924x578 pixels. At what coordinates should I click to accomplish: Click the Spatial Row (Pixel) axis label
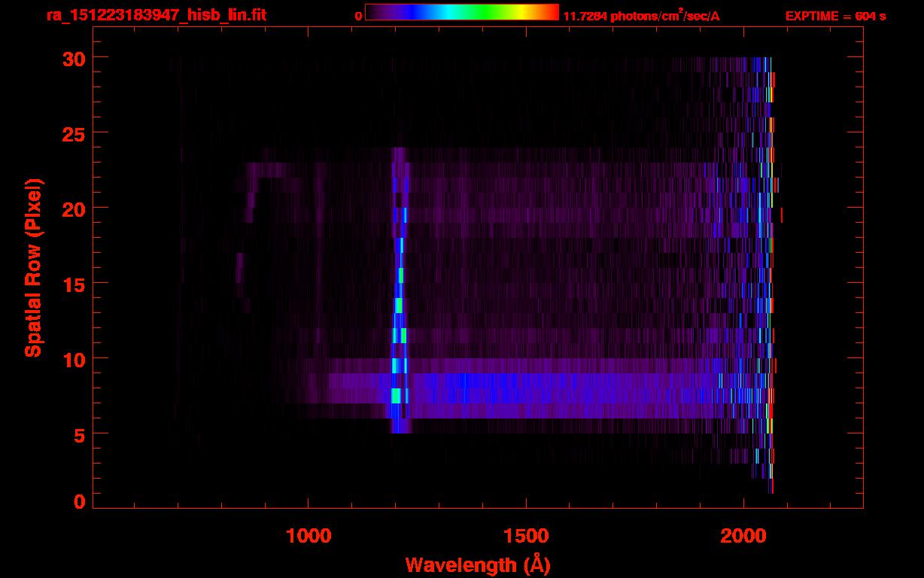point(33,268)
